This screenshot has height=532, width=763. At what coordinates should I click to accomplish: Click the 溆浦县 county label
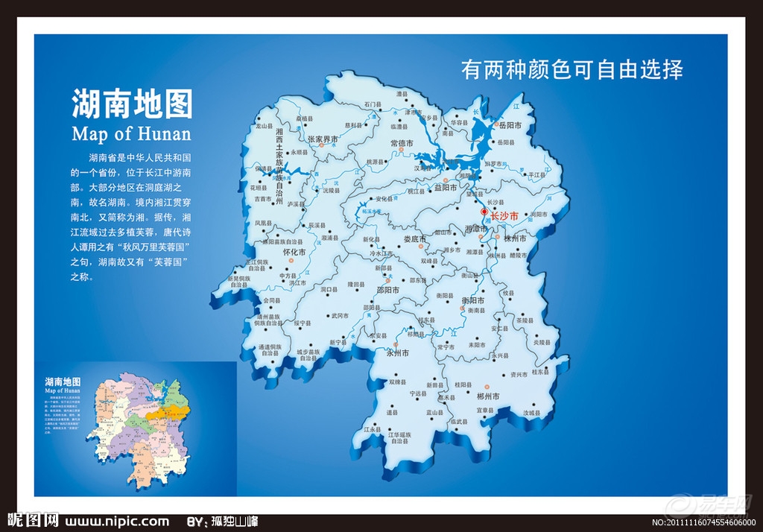329,238
